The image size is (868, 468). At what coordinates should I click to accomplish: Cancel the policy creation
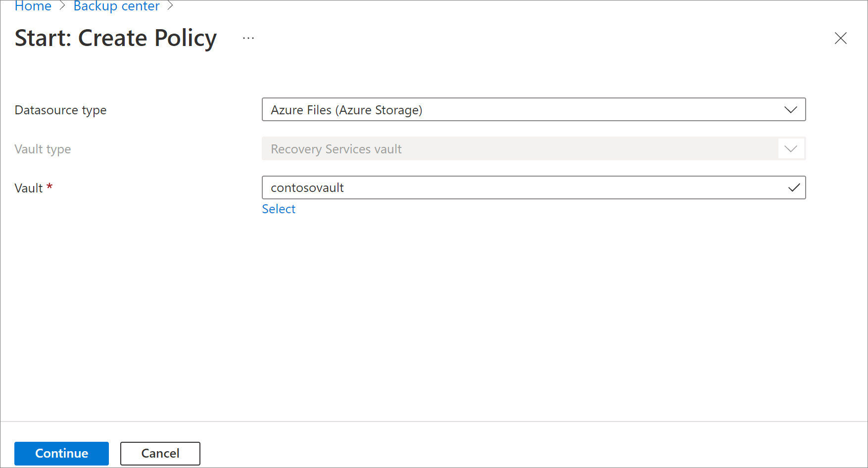click(x=160, y=453)
